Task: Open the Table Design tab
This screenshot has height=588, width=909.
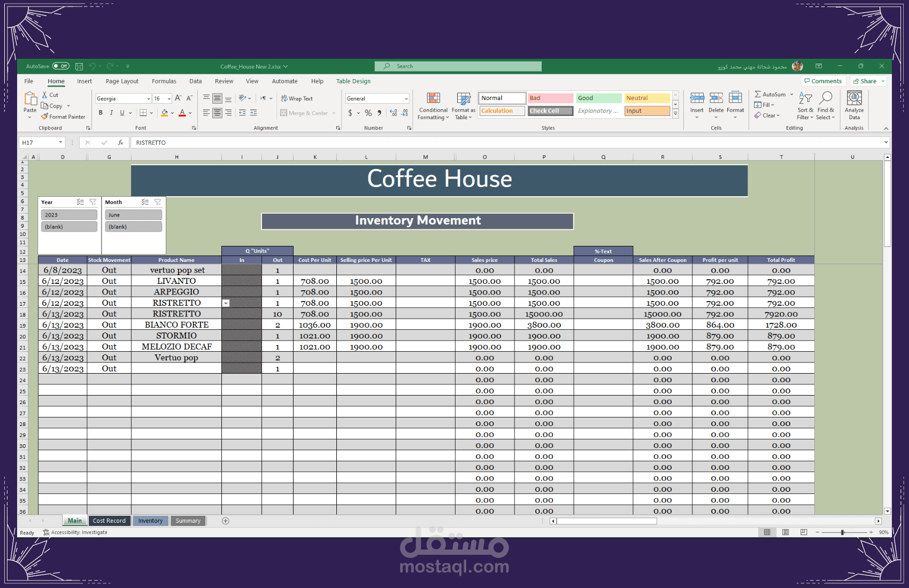Action: pos(353,81)
